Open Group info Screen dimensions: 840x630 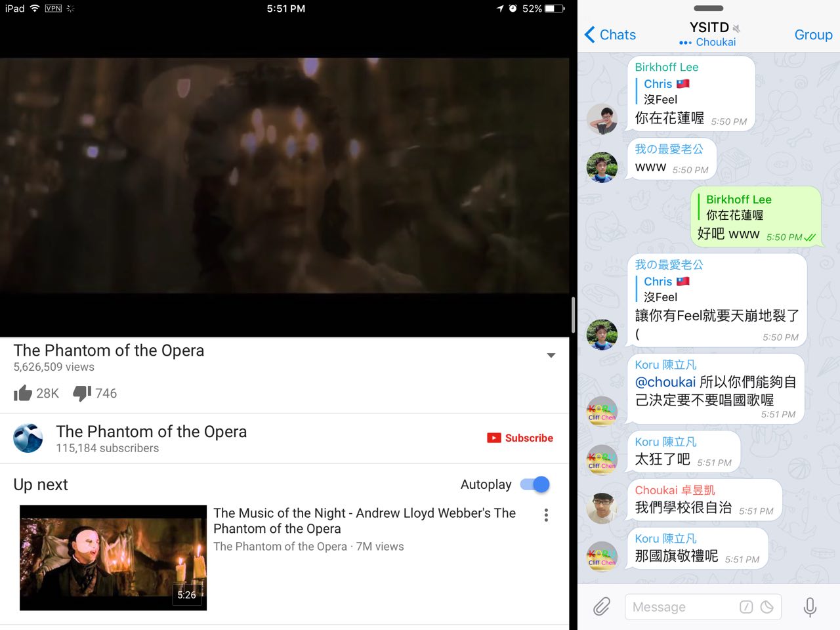coord(813,35)
